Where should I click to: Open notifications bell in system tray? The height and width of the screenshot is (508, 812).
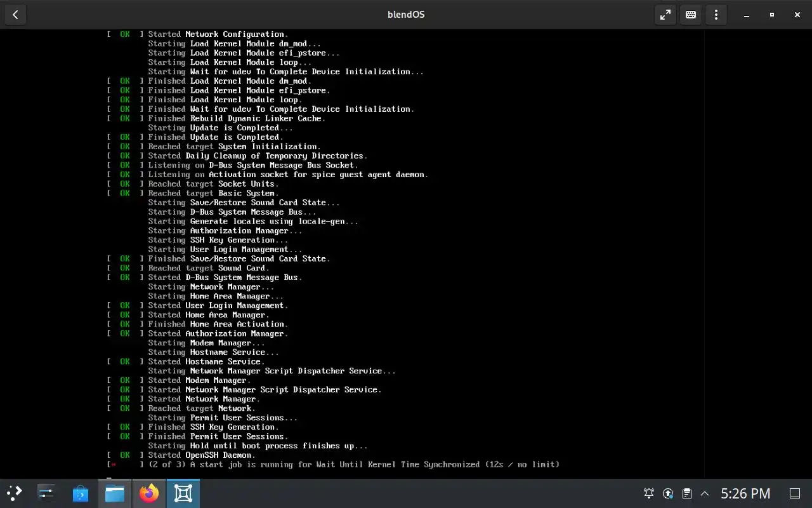coord(649,493)
